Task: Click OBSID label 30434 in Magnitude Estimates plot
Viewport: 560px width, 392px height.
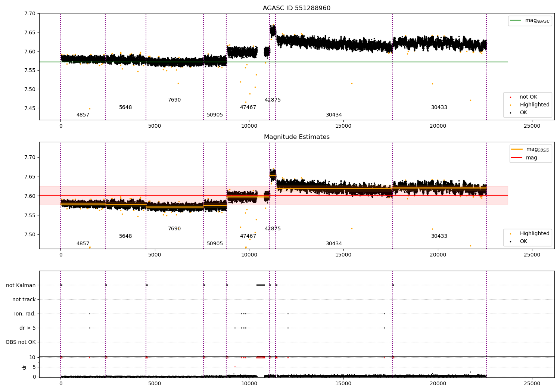Action: tap(334, 244)
